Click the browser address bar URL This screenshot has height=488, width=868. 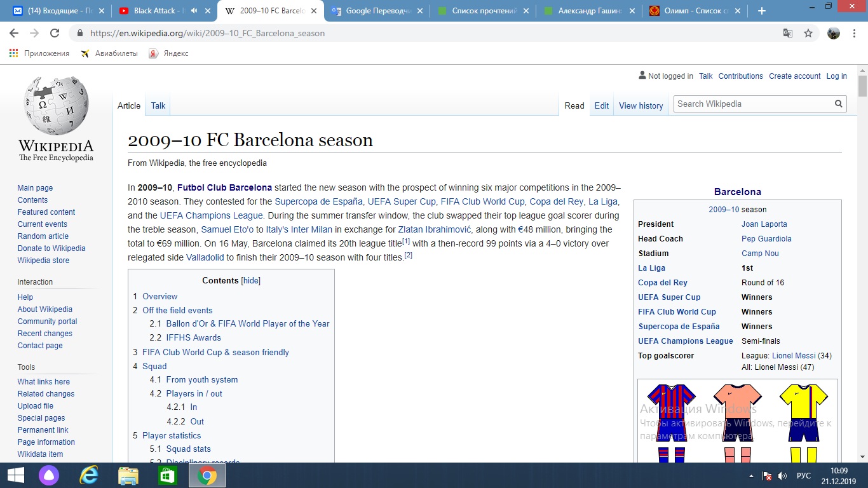[207, 33]
